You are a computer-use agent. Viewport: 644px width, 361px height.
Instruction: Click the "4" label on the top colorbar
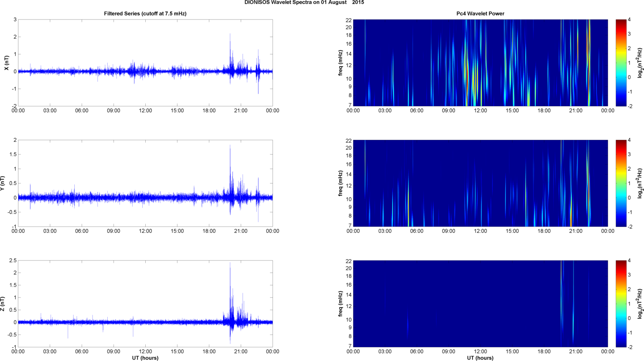[x=630, y=20]
